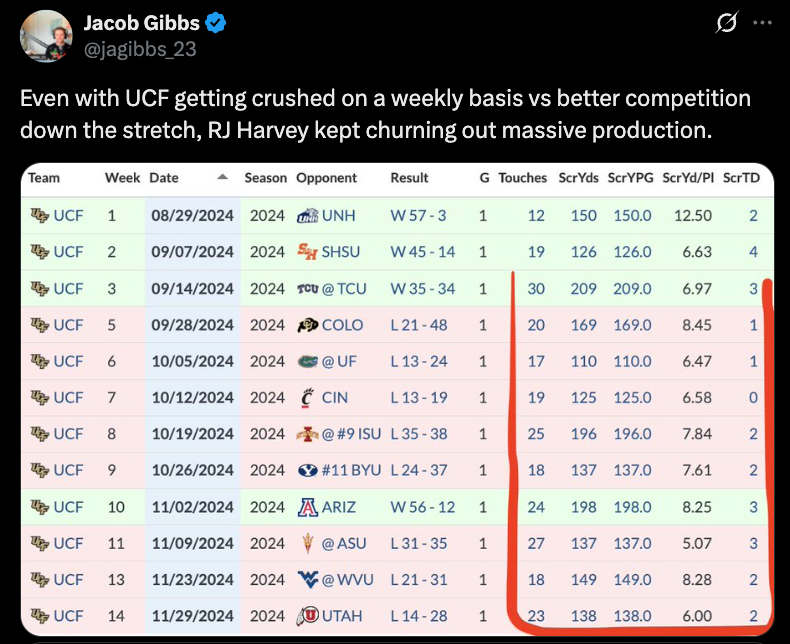Click the Florida Gators logo

click(x=307, y=361)
